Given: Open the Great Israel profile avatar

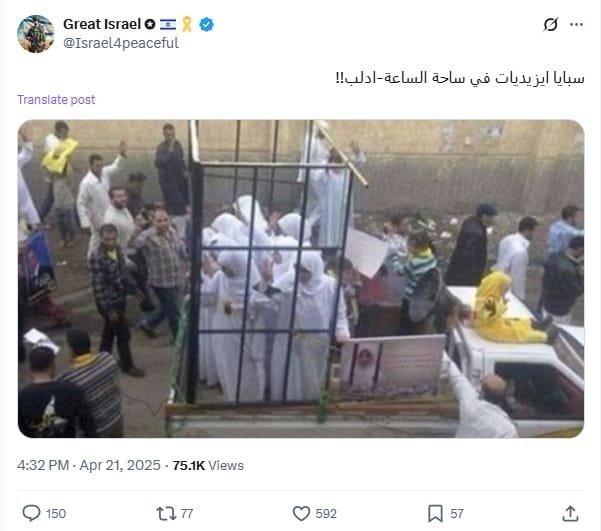Looking at the screenshot, I should (36, 34).
